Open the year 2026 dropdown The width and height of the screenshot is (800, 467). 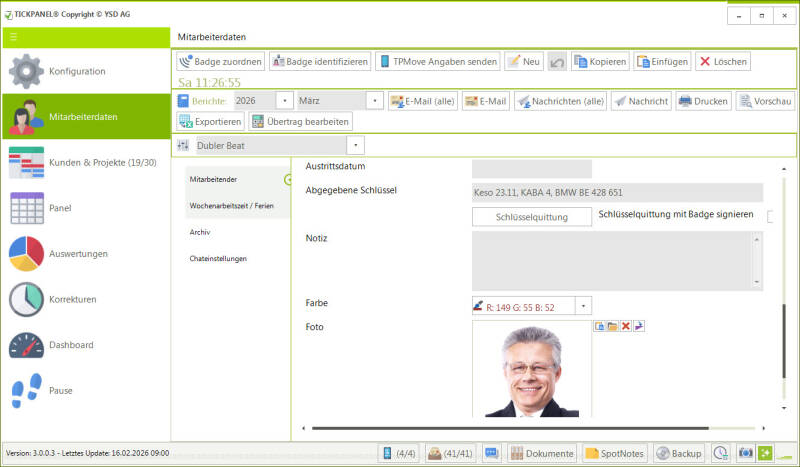[x=285, y=101]
